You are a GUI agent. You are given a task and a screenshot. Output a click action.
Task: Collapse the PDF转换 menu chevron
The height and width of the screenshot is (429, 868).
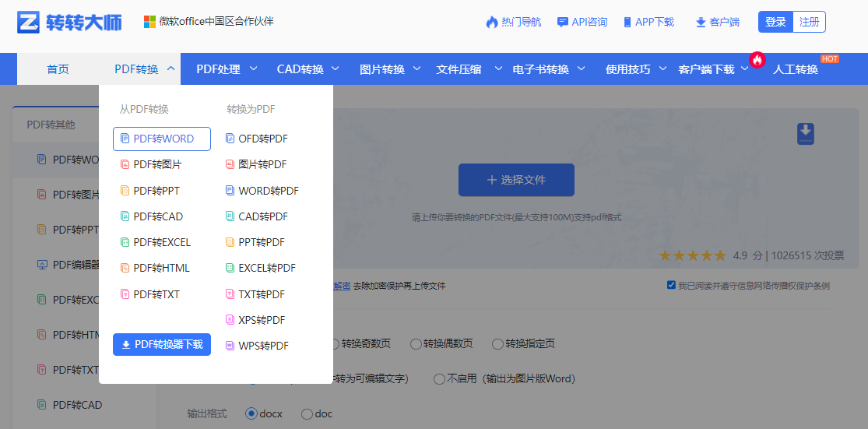coord(170,69)
